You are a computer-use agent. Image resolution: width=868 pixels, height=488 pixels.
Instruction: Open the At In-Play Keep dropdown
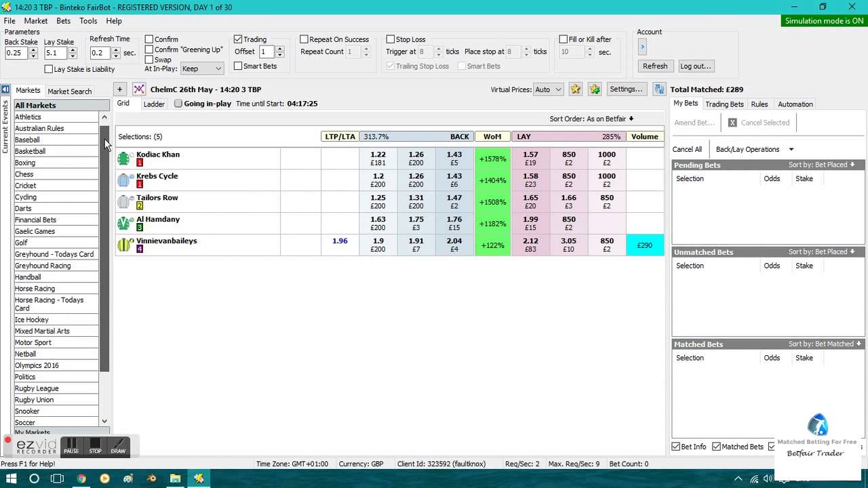point(202,68)
